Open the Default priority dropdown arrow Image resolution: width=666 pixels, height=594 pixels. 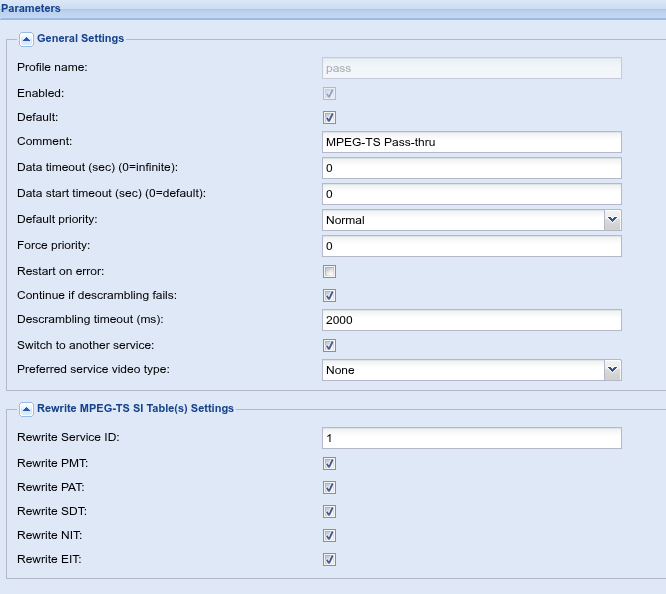point(612,220)
